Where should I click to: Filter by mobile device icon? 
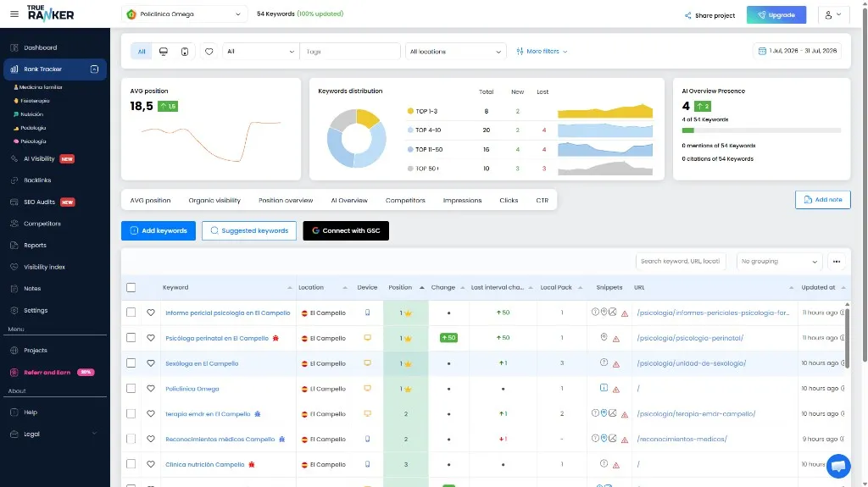(x=185, y=52)
